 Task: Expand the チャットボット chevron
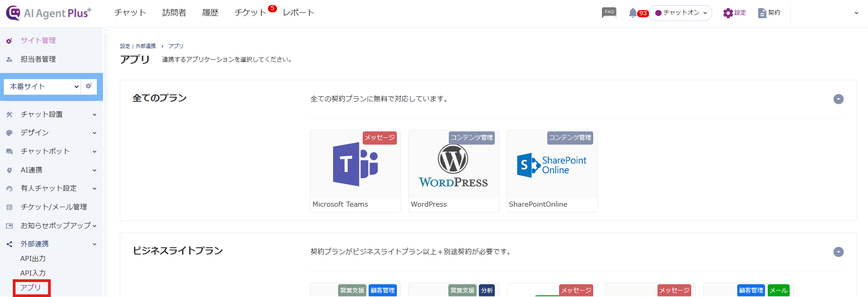point(94,151)
